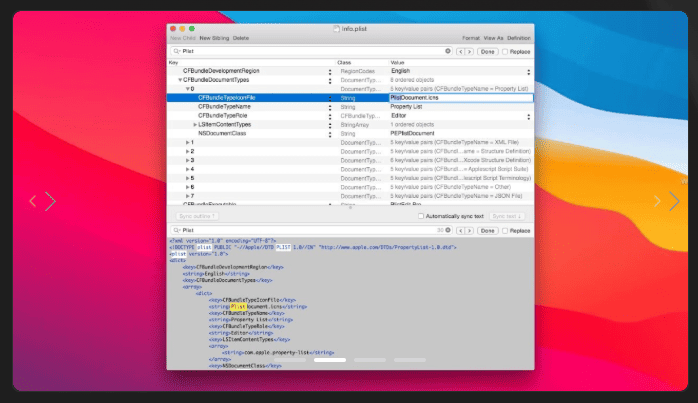Enable Replace in the text pane search bar
Screen dimensions: 698x403
coord(505,231)
